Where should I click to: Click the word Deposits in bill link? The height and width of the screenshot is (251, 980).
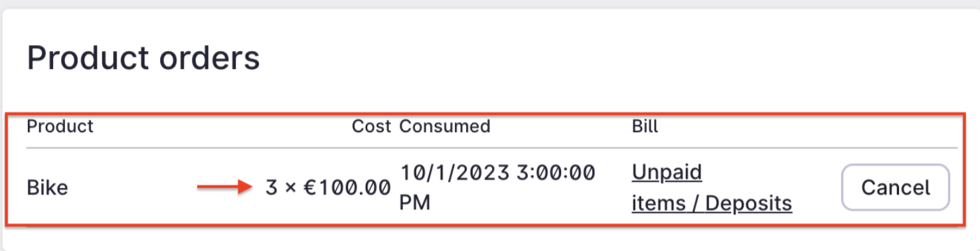coord(749,203)
